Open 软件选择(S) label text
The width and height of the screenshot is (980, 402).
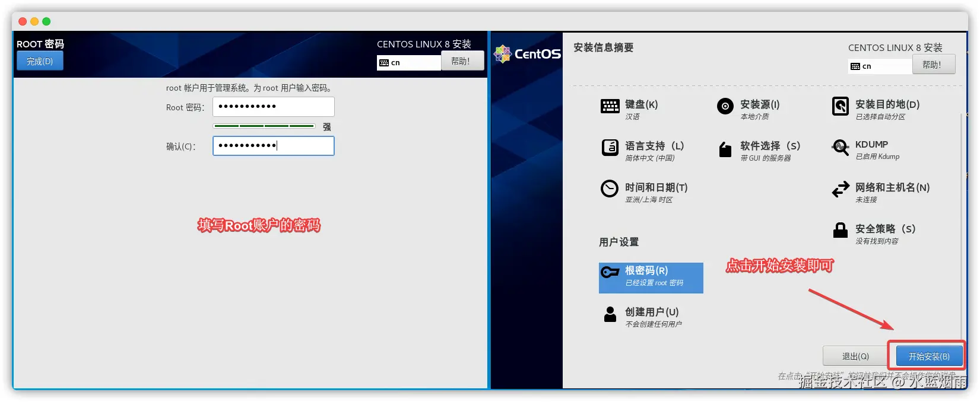[770, 146]
